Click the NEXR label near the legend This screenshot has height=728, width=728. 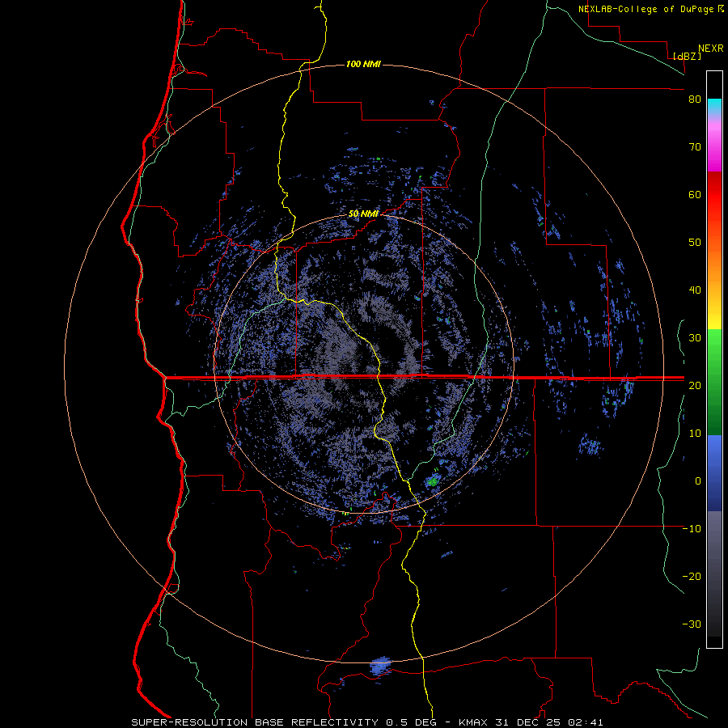711,49
